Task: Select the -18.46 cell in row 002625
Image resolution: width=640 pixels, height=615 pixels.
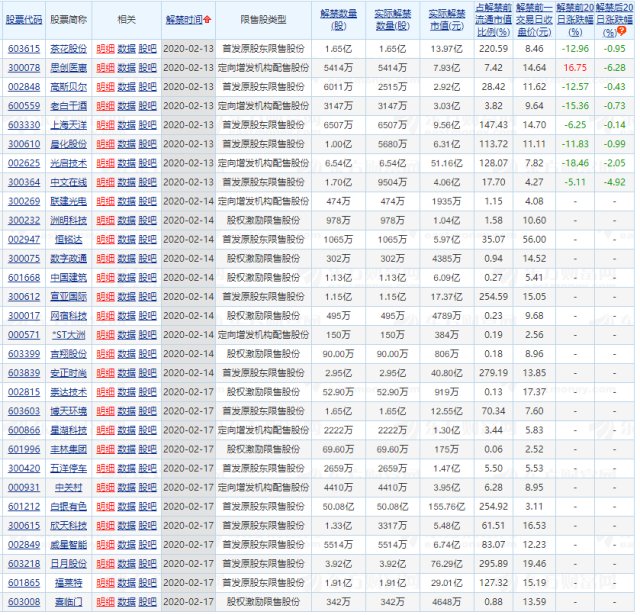Action: click(x=575, y=163)
